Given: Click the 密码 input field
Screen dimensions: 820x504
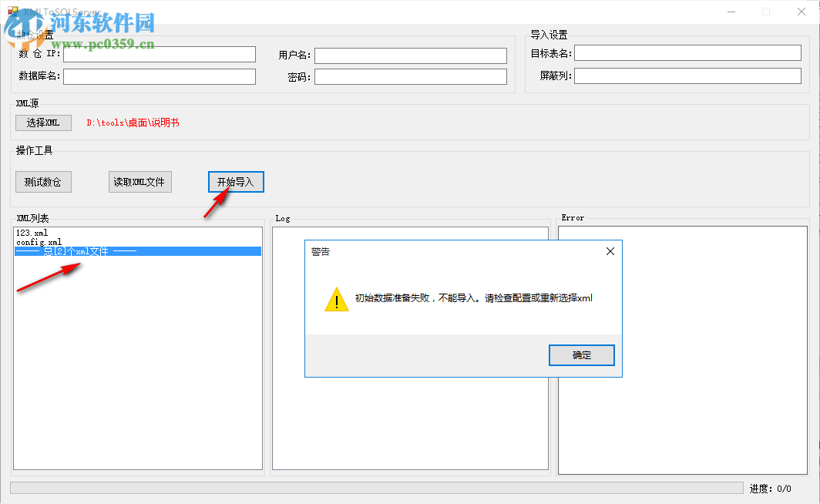Looking at the screenshot, I should point(411,76).
